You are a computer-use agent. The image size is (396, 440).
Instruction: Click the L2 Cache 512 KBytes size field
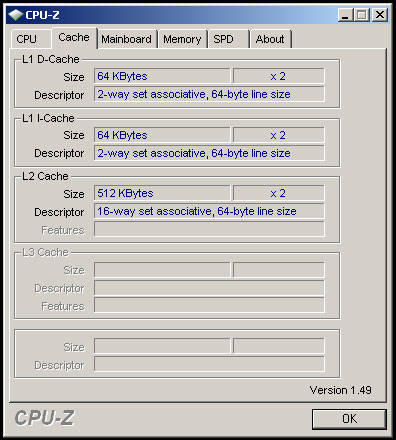tap(162, 193)
